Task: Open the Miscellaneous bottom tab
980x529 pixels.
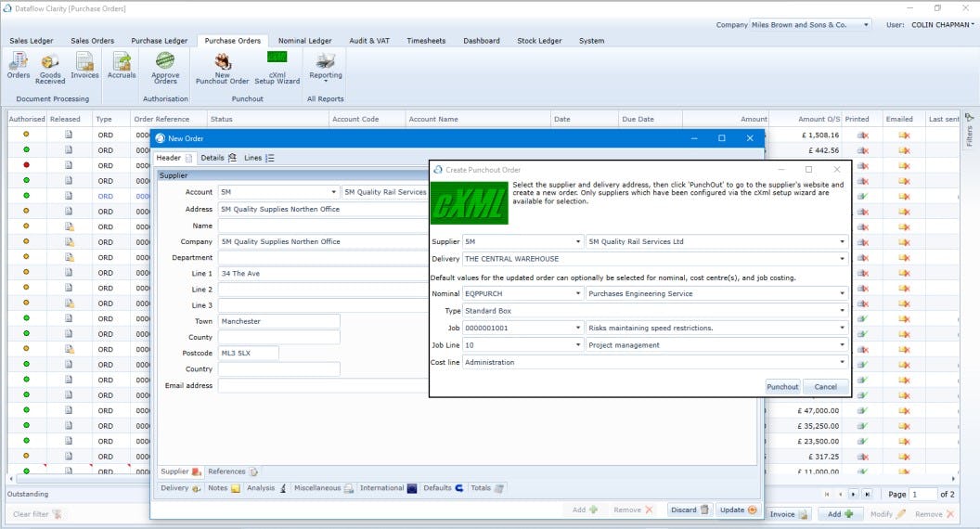Action: [323, 488]
